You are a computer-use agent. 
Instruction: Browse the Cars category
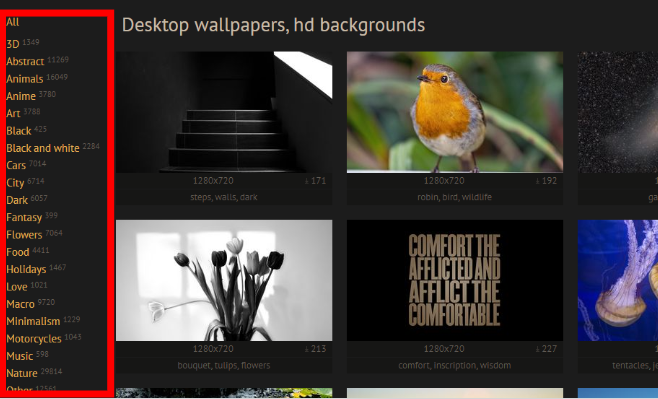coord(16,165)
